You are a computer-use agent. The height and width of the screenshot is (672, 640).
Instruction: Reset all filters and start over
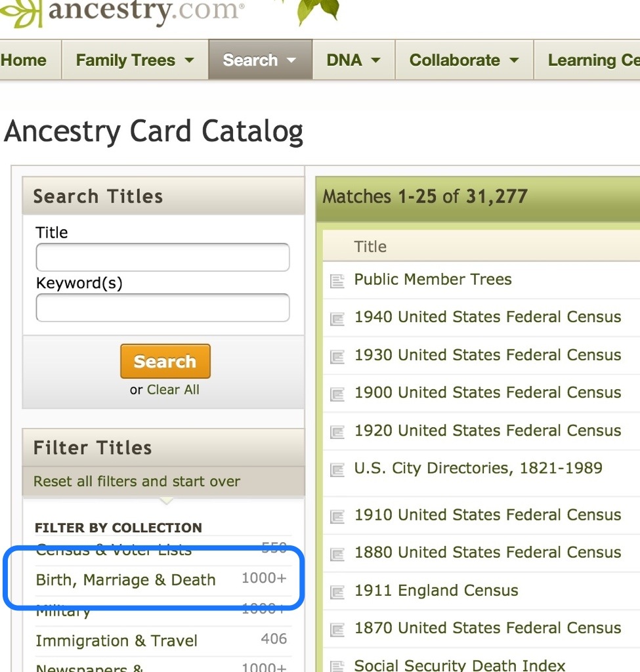137,481
